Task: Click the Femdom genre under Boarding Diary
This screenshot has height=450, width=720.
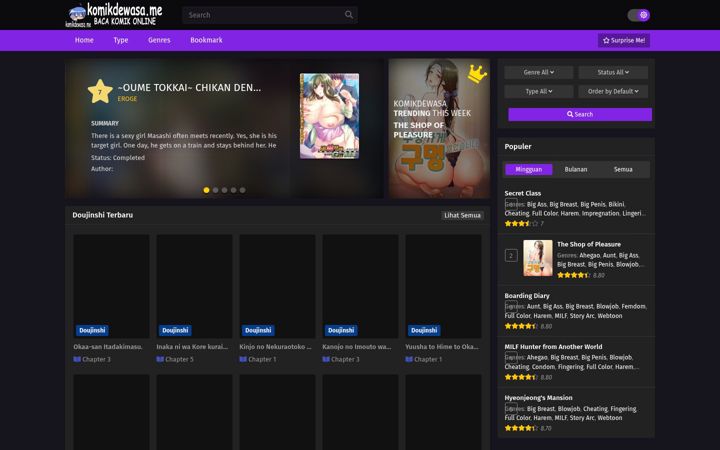Action: pyautogui.click(x=634, y=306)
